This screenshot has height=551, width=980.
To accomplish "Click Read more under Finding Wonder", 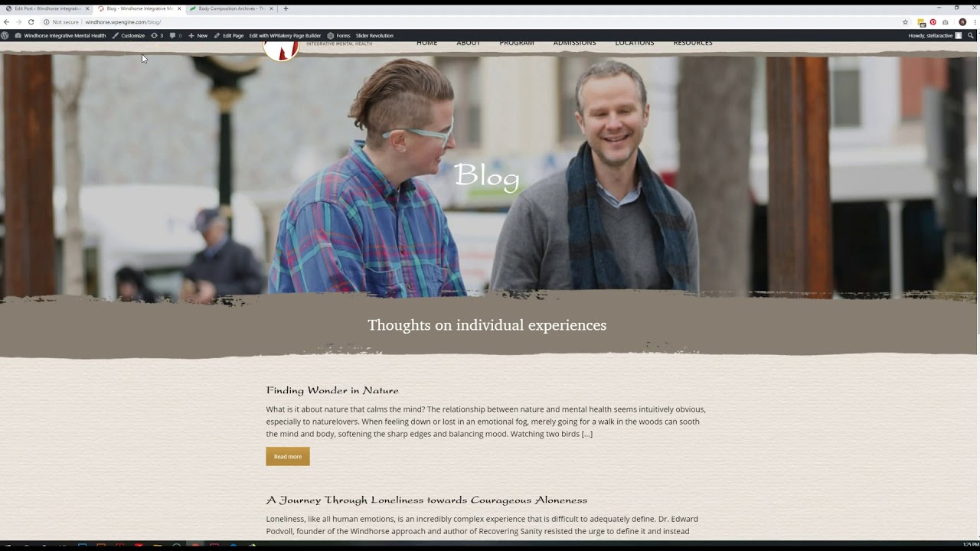I will [x=288, y=456].
